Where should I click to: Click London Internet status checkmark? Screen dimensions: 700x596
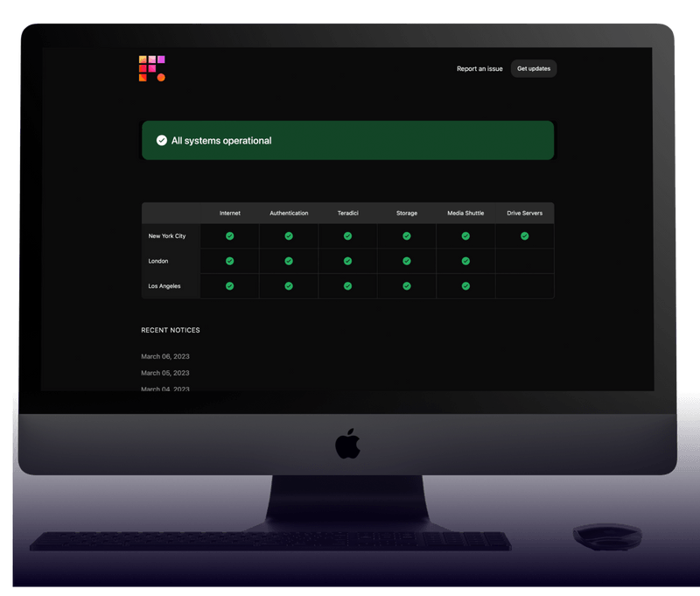(x=230, y=261)
